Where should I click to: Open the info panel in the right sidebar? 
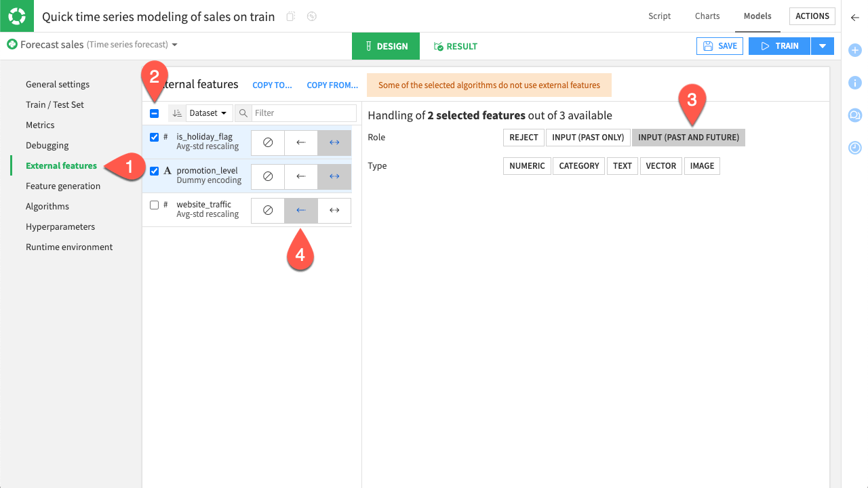(x=854, y=83)
